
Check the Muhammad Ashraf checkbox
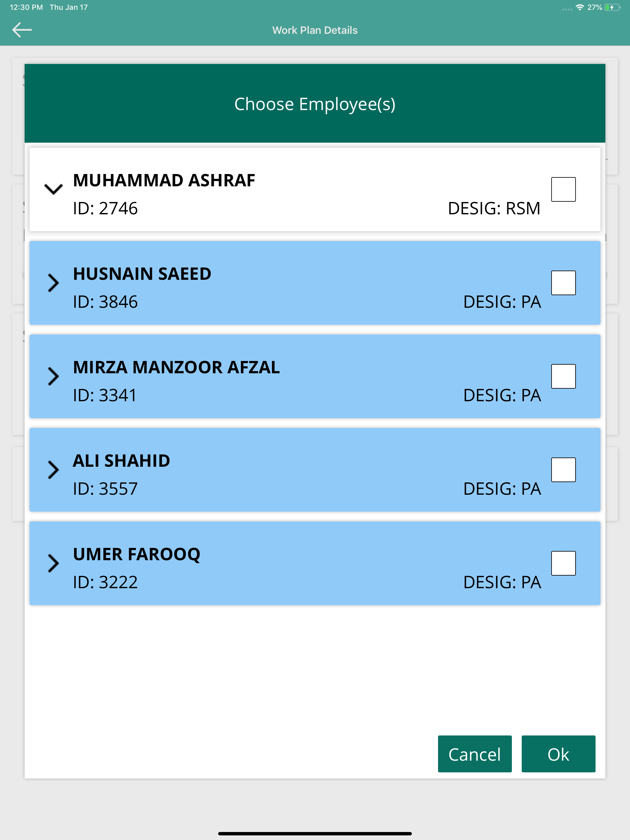563,189
